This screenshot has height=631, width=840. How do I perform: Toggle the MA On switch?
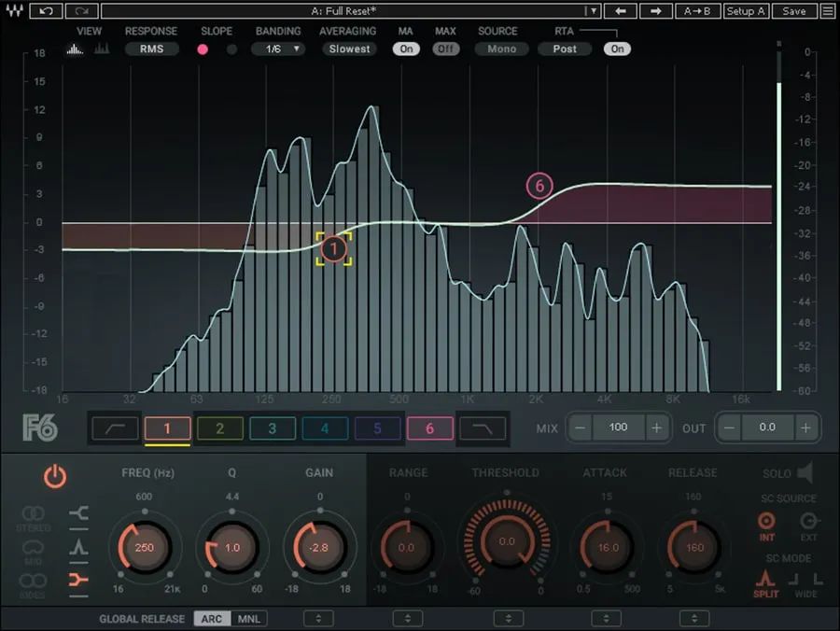click(406, 49)
